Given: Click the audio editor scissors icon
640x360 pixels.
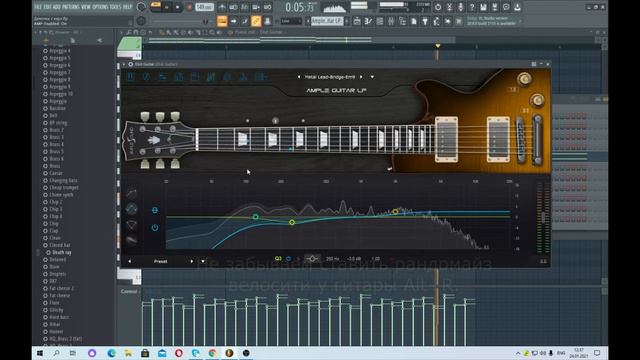Looking at the screenshot, I should pyautogui.click(x=449, y=7).
